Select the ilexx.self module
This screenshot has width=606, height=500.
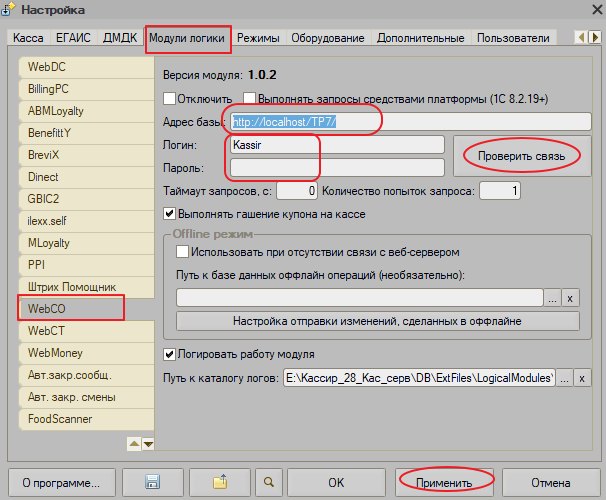[x=86, y=221]
